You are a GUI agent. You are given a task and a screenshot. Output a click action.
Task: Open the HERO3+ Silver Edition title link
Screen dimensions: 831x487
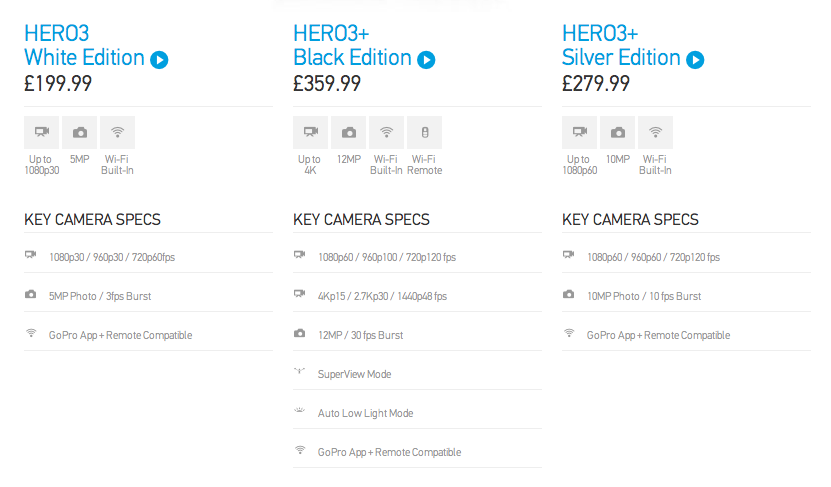pos(621,46)
